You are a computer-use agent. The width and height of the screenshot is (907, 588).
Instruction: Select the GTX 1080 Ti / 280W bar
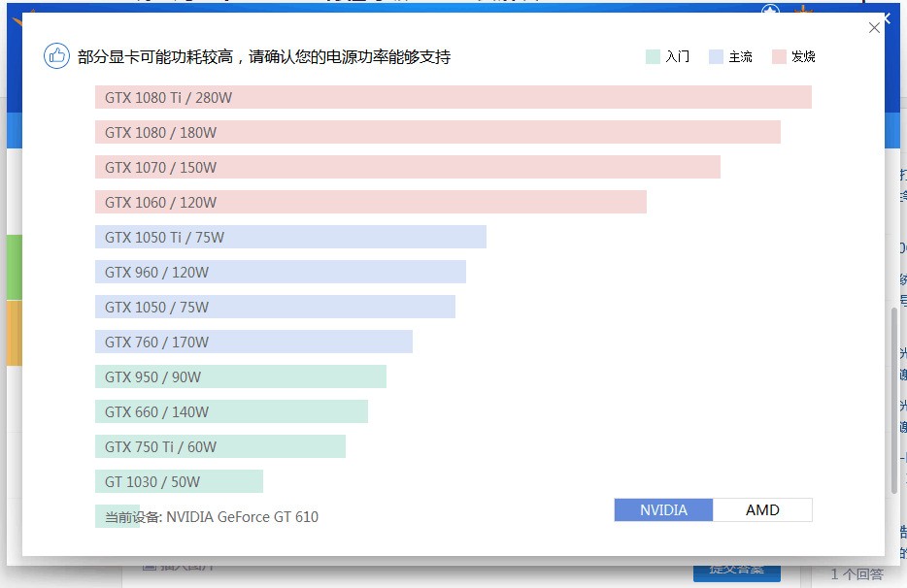[453, 97]
